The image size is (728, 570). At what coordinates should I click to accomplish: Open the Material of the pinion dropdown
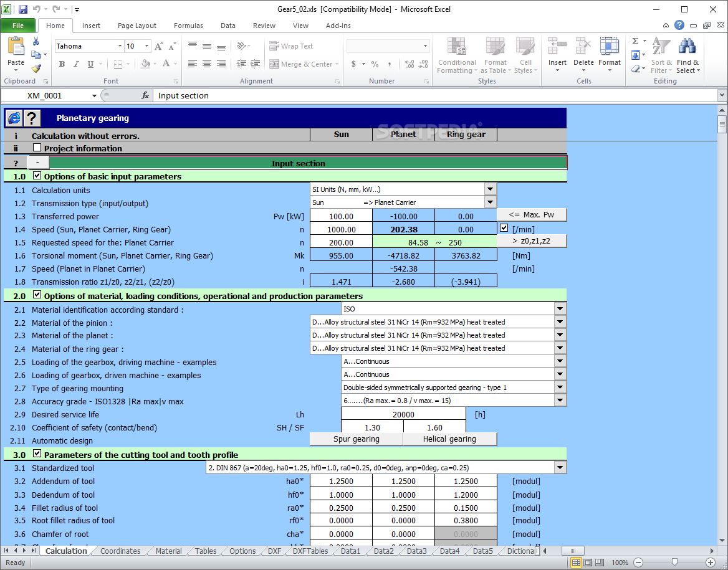(560, 321)
